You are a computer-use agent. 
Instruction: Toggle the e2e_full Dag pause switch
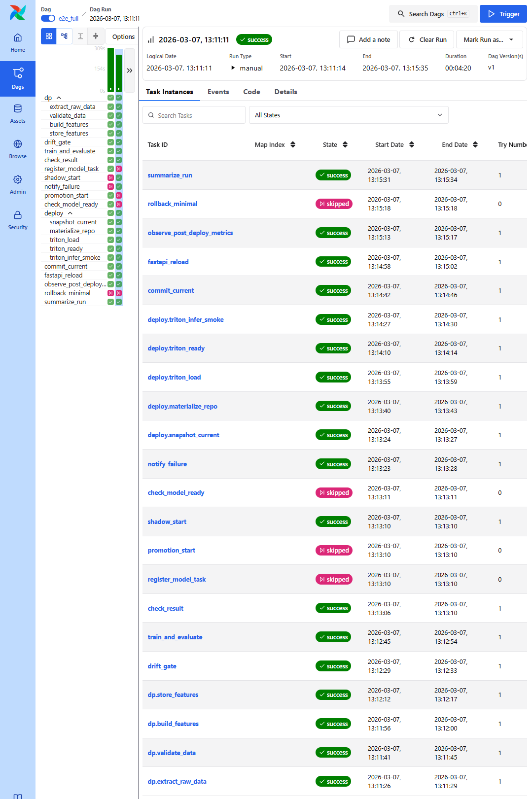(x=48, y=18)
